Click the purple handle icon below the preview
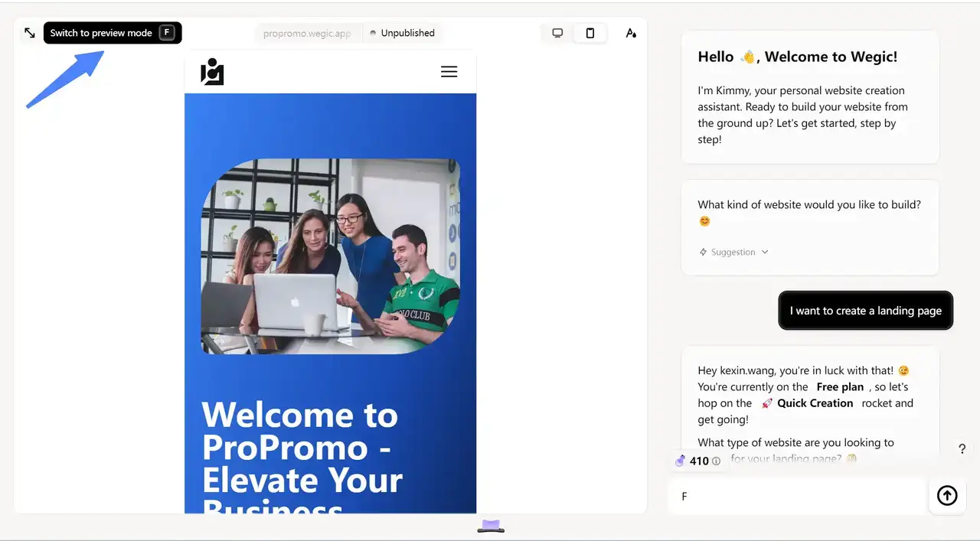The width and height of the screenshot is (980, 541). point(491,526)
